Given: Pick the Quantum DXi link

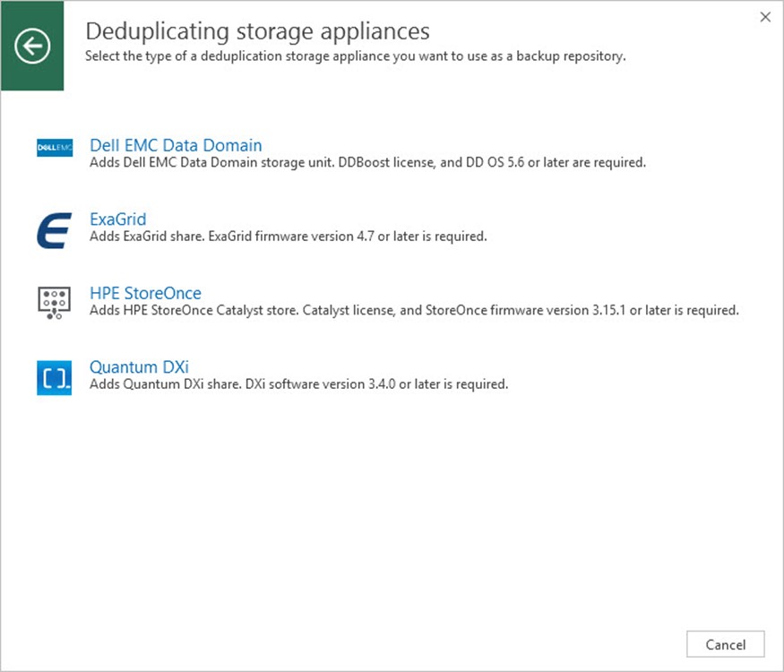Looking at the screenshot, I should point(139,366).
